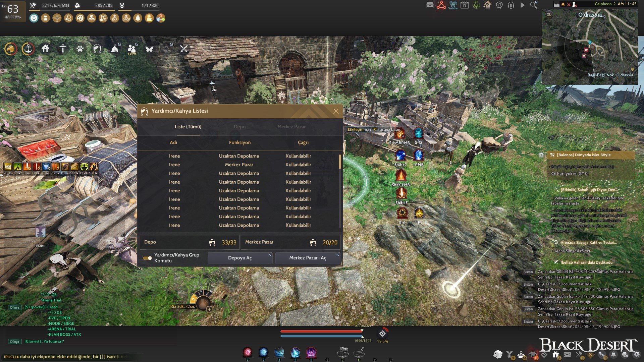This screenshot has width=644, height=362.
Task: Click the Merkez Pazar 20/20 counter
Action: click(291, 242)
